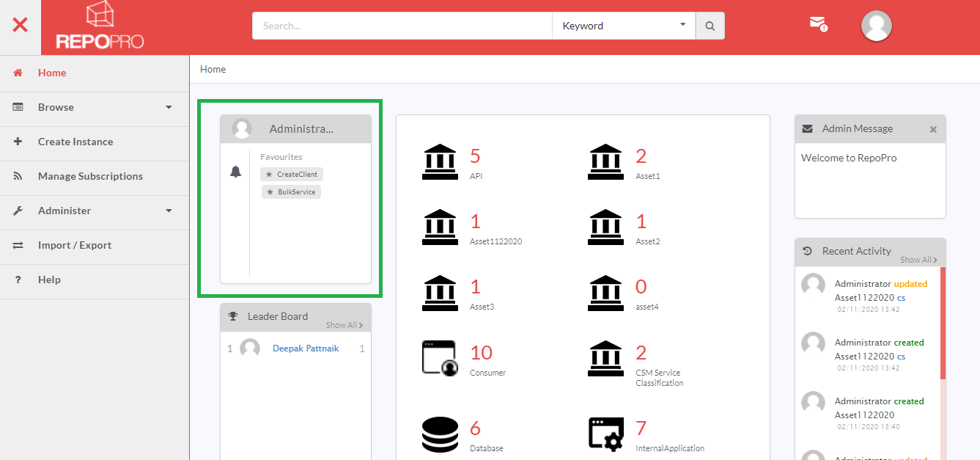
Task: Open the CreateClient favourite
Action: 292,175
